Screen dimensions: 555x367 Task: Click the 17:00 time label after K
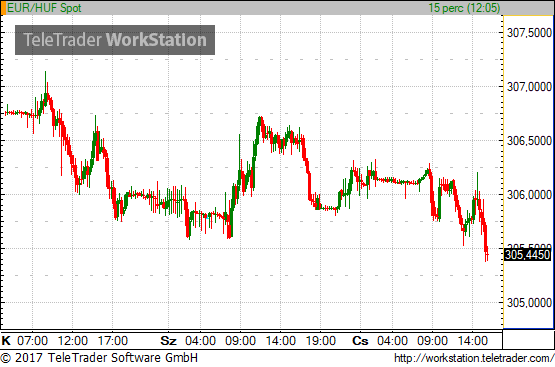(113, 340)
